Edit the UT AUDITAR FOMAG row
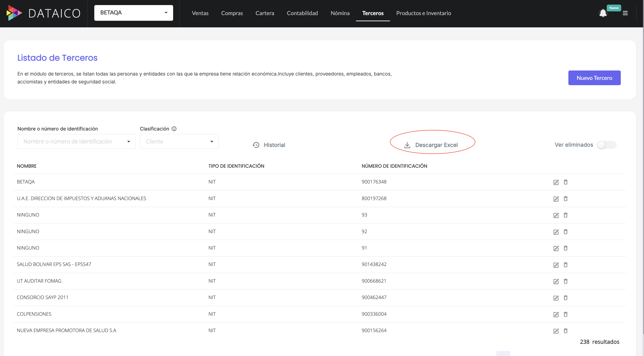This screenshot has height=356, width=644. pyautogui.click(x=556, y=282)
